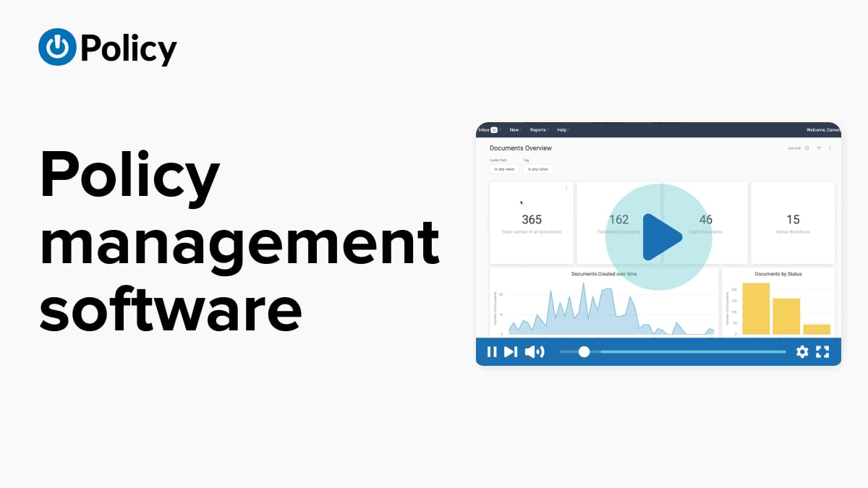Pause the video in the player bar
Screen dimensions: 868x488
(x=492, y=352)
